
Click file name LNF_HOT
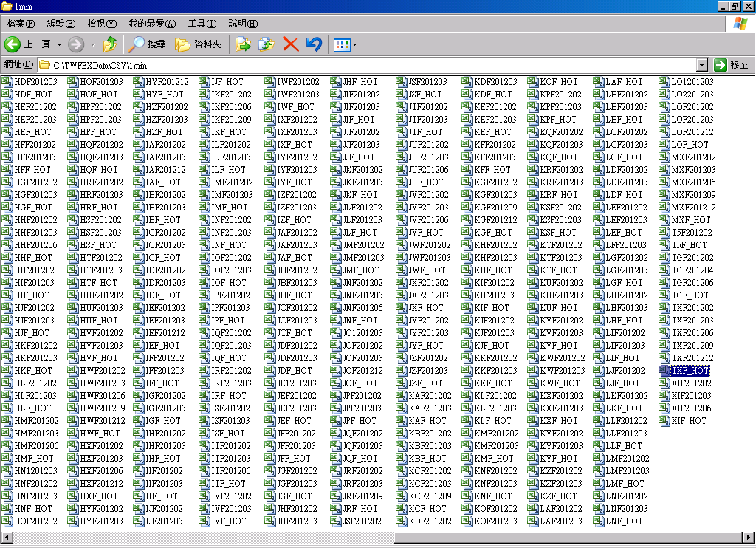(624, 521)
